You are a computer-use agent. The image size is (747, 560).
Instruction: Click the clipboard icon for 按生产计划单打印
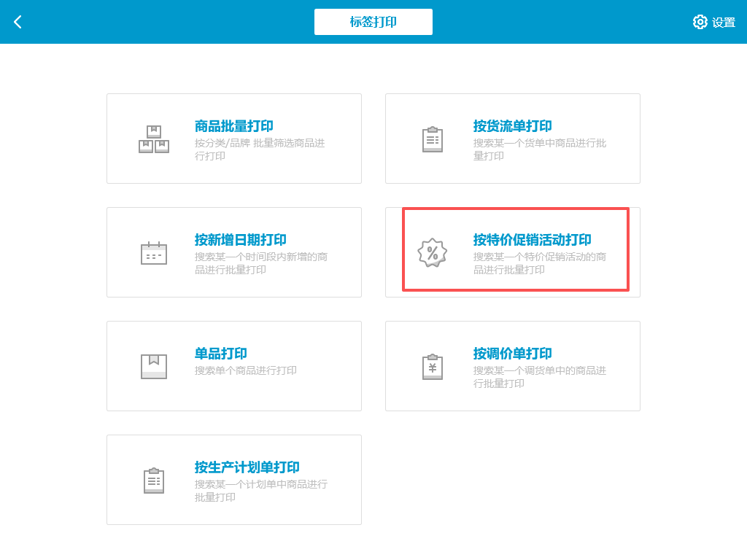pos(154,481)
